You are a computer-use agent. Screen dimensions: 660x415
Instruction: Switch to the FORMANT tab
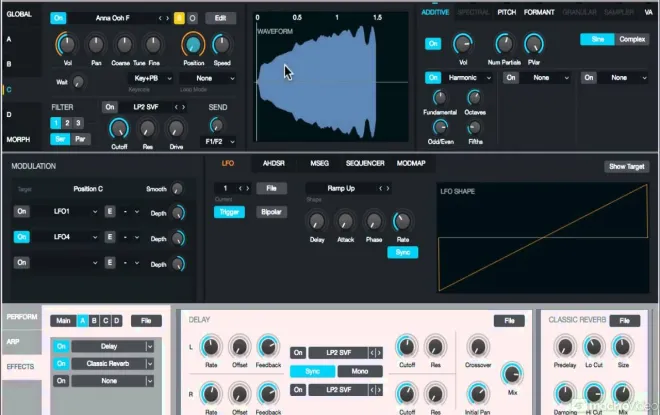point(539,13)
